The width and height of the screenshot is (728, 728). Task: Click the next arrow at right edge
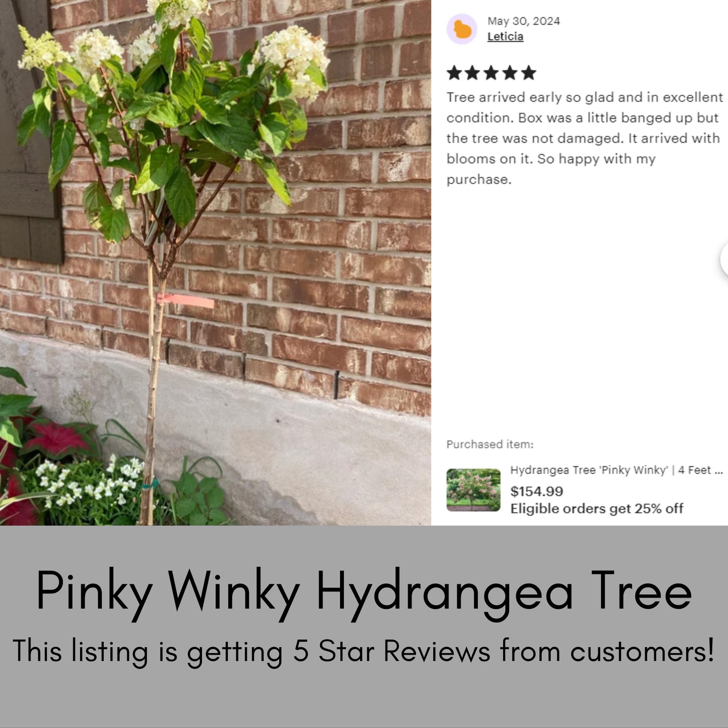click(724, 260)
